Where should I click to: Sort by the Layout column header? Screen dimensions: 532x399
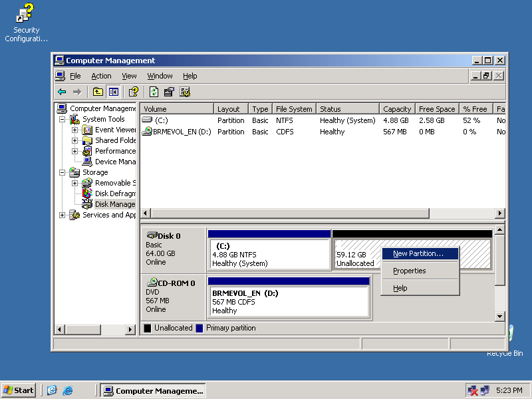pyautogui.click(x=231, y=109)
